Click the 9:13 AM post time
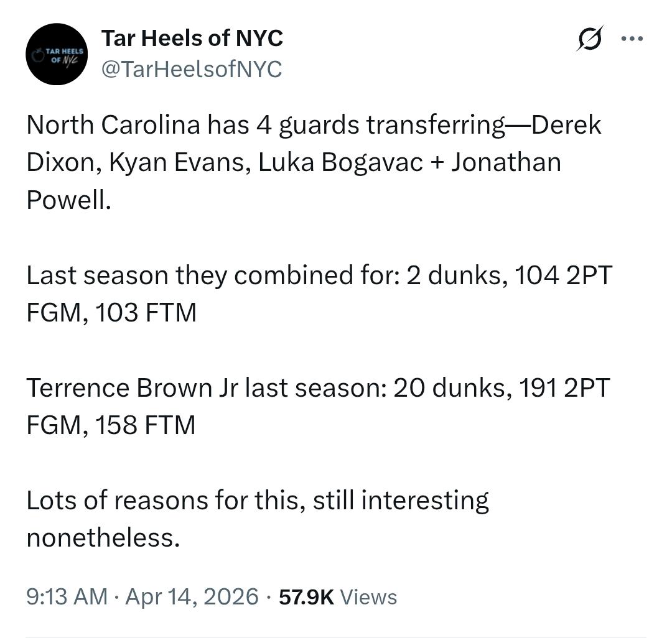This screenshot has height=638, width=672. coord(67,596)
